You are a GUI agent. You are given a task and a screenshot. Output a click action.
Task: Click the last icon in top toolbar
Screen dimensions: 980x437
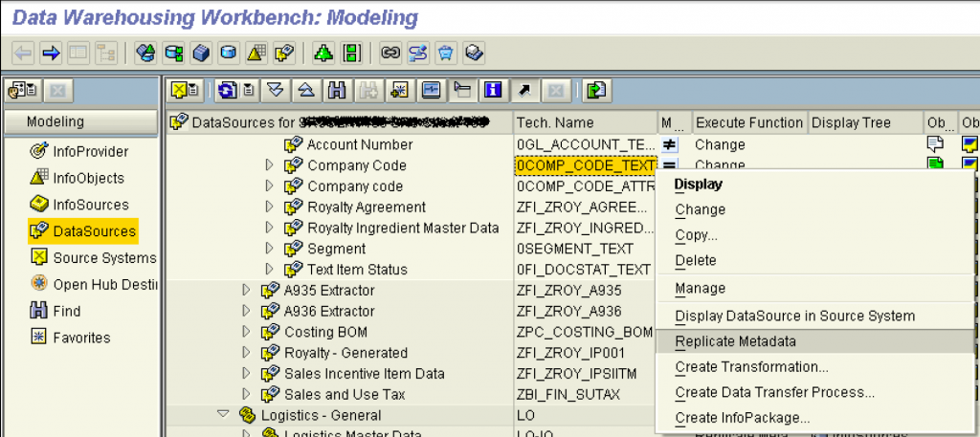(475, 53)
